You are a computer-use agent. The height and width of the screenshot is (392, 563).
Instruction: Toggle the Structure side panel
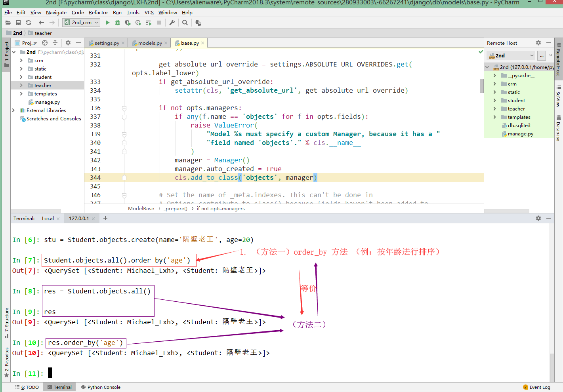(x=6, y=322)
